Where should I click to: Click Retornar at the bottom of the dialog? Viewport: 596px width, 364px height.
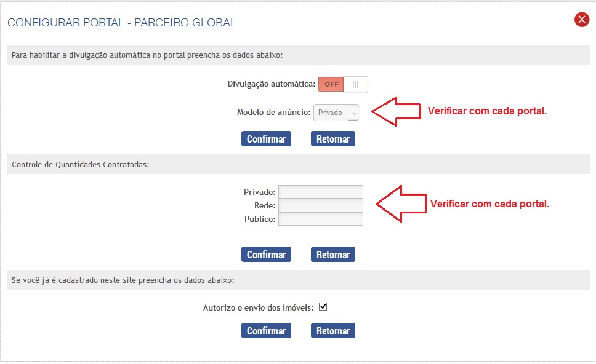tap(333, 331)
